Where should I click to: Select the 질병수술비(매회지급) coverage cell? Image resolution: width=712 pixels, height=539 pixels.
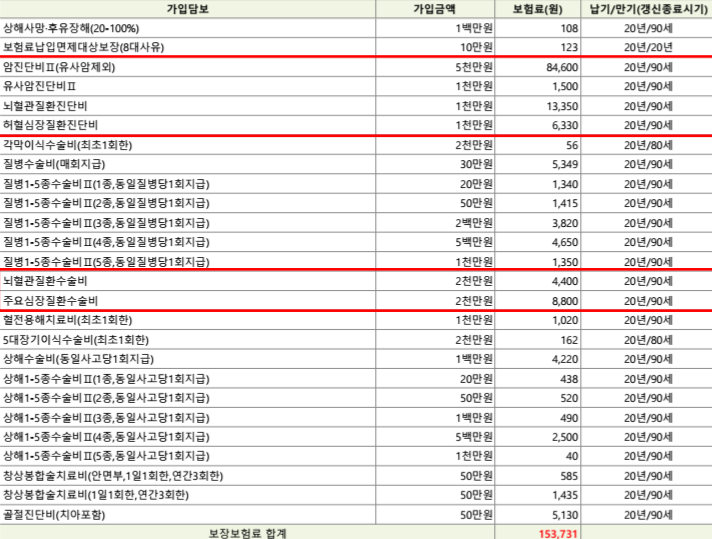coord(54,164)
